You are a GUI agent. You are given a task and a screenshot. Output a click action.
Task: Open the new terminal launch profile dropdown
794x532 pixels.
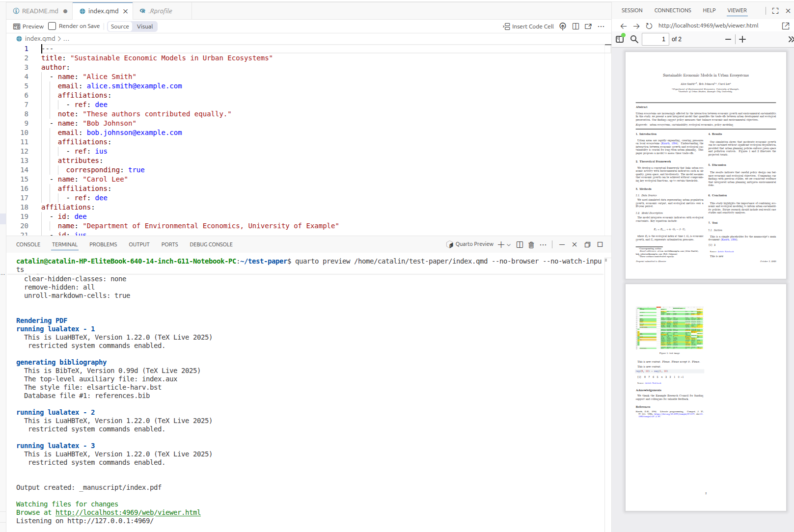coord(509,245)
